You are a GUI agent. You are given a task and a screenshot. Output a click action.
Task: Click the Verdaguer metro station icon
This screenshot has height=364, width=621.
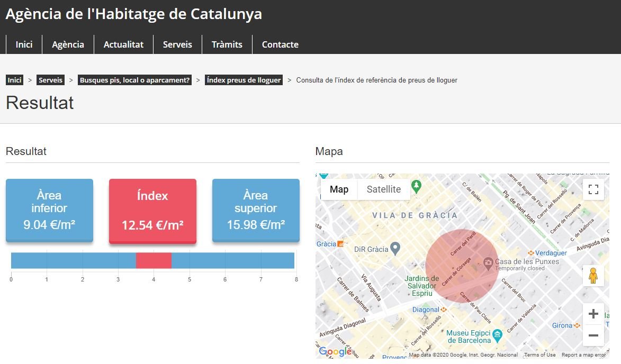point(530,253)
